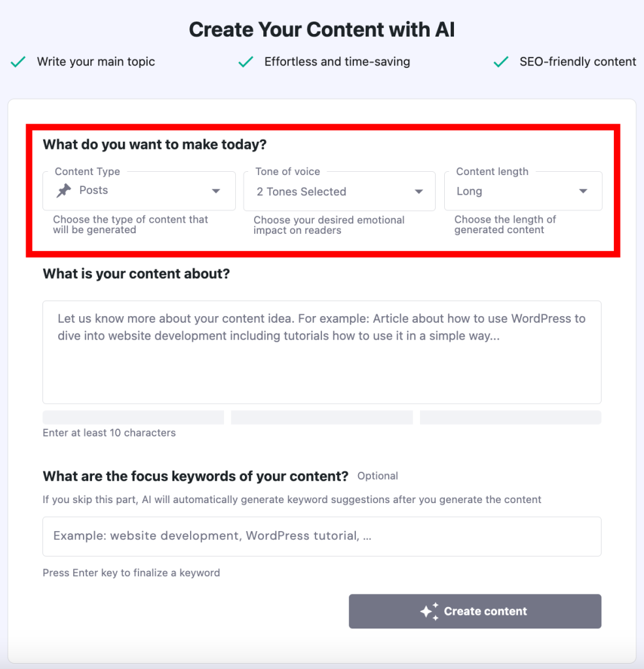Click the Tone of voice chevron
This screenshot has width=644, height=669.
coord(418,191)
